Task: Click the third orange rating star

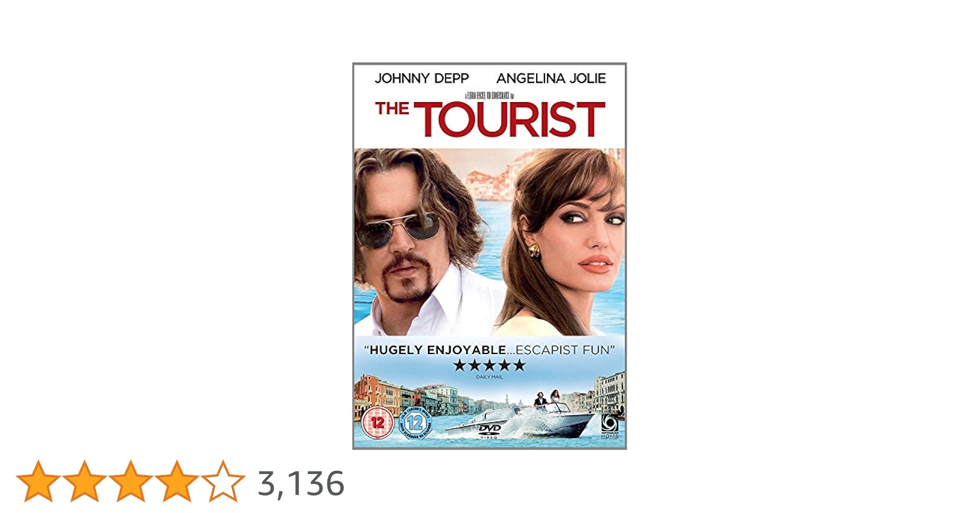Action: click(x=130, y=481)
